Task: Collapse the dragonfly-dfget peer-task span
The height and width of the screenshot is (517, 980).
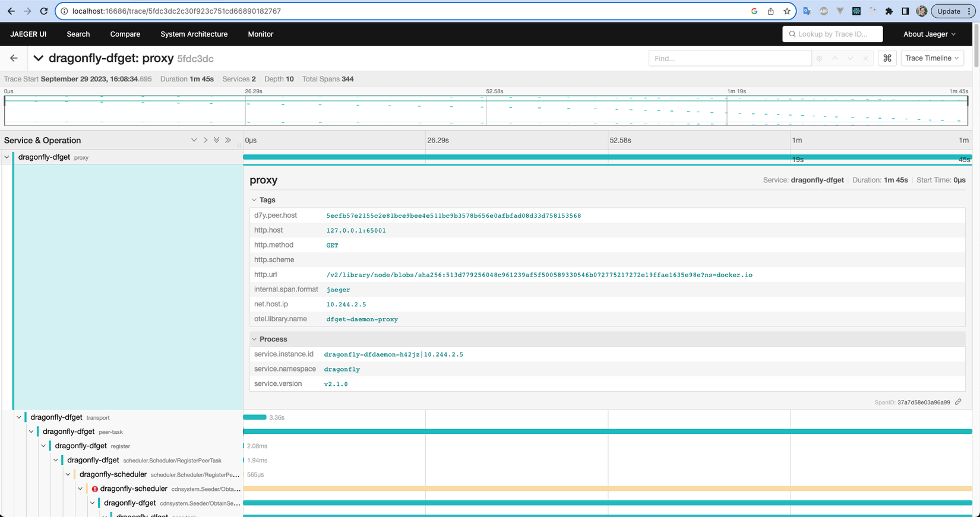Action: point(31,432)
